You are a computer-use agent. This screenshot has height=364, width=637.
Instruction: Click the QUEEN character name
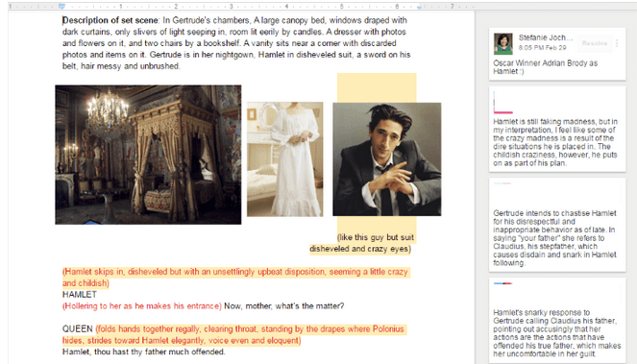click(x=78, y=329)
